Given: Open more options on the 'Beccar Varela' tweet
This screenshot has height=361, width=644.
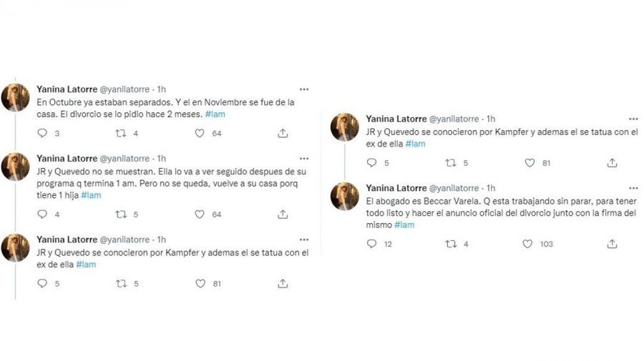Looking at the screenshot, I should coord(633,187).
